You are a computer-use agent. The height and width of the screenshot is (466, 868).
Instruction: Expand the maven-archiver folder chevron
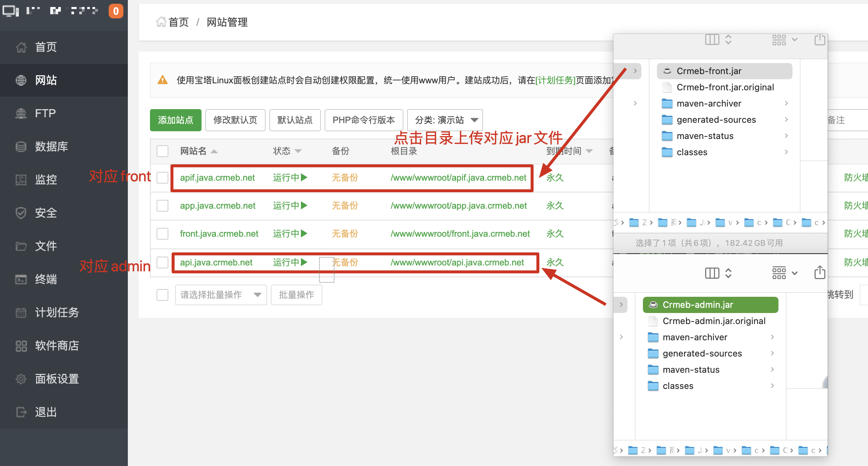787,103
